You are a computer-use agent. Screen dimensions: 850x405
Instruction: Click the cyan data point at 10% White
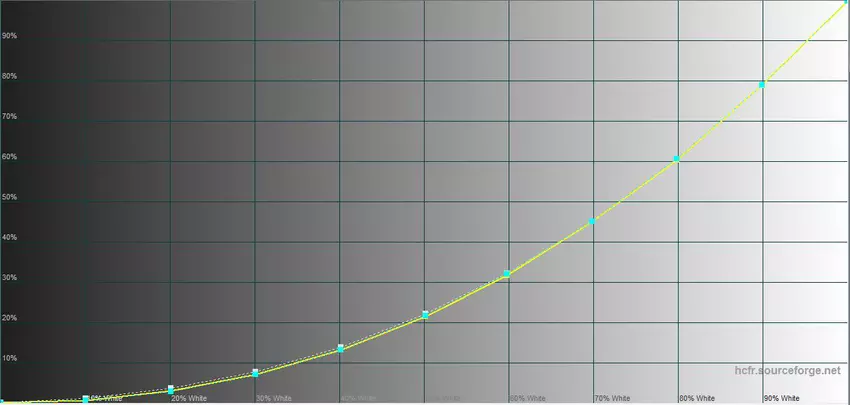(x=86, y=399)
